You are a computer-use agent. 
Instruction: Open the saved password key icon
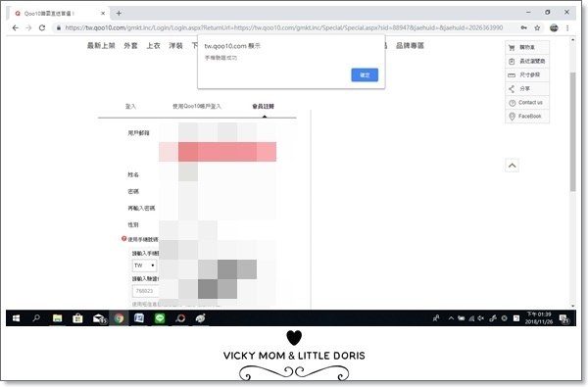(x=524, y=27)
